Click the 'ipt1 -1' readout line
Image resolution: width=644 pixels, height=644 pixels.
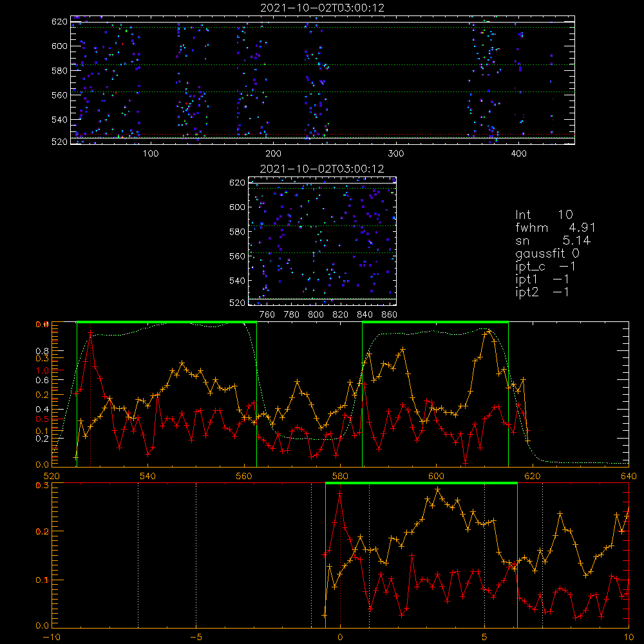(x=542, y=279)
